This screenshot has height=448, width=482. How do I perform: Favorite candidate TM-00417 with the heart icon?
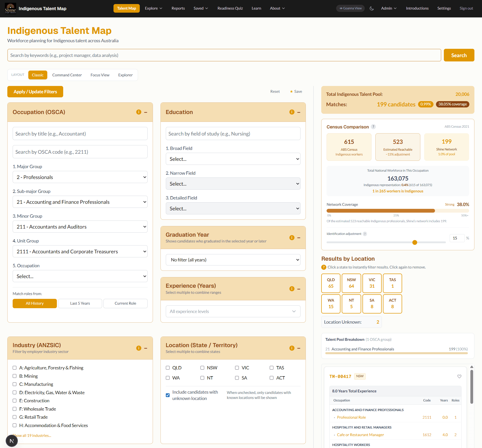tap(459, 376)
